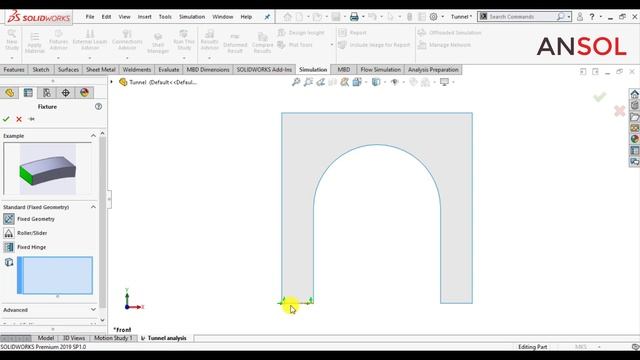Click the Print icon in the top toolbar

354,17
